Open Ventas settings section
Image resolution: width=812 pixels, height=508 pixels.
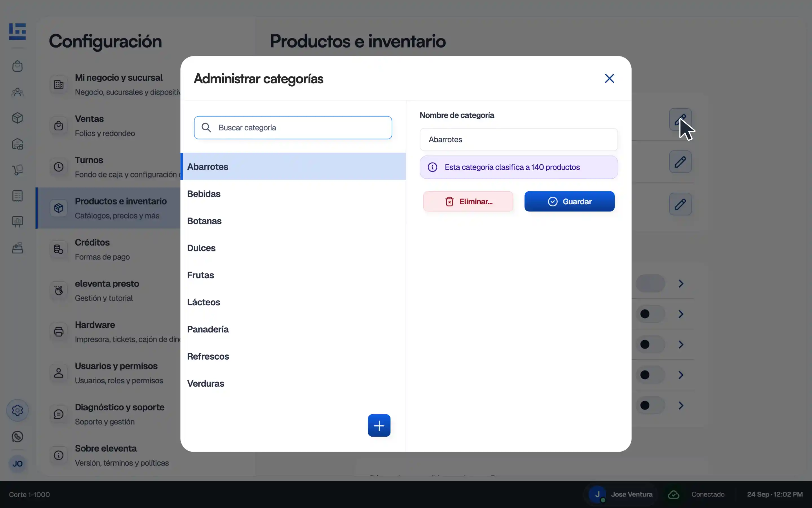tap(108, 126)
